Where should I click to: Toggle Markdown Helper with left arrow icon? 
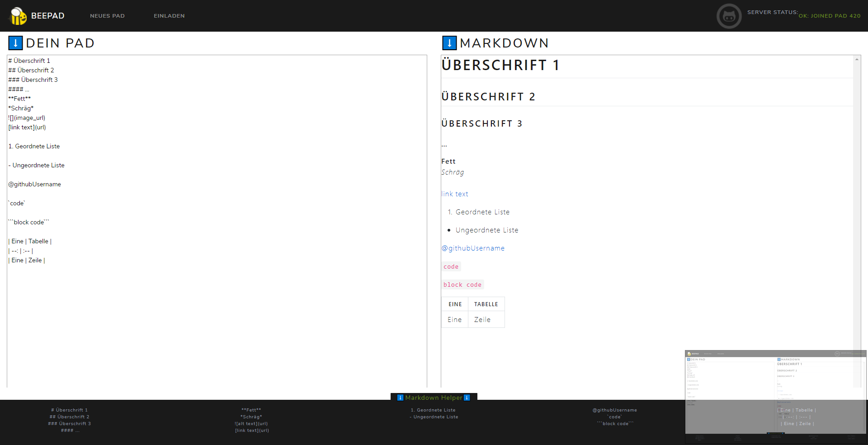[x=400, y=398]
